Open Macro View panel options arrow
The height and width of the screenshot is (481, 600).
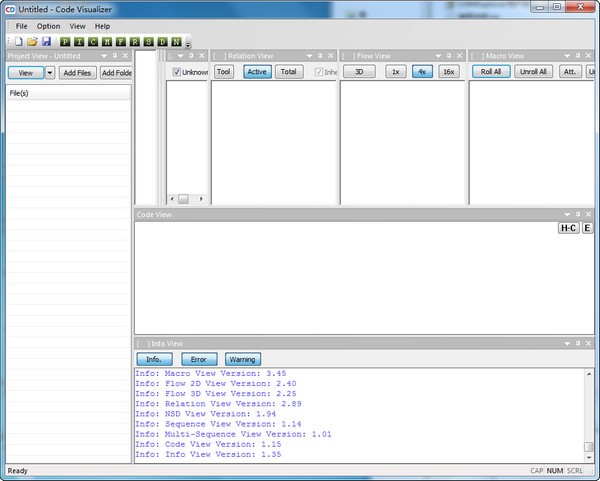click(x=567, y=56)
